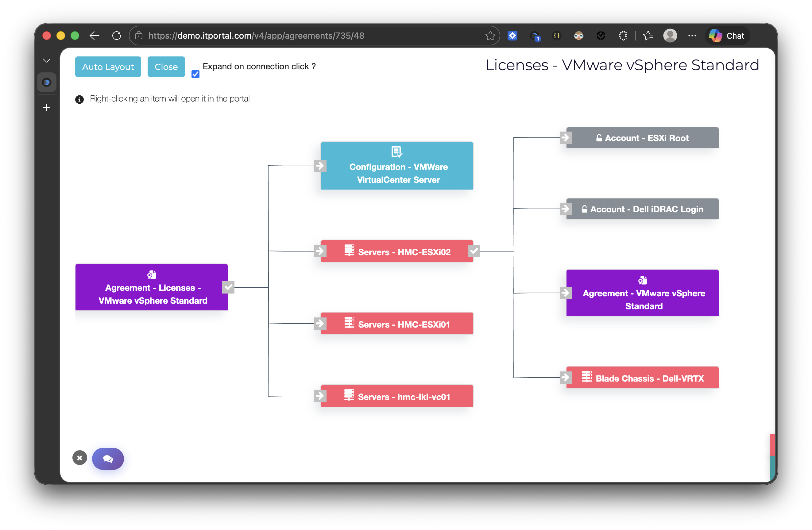
Task: Click the info icon beside the right-click hint
Action: [79, 99]
